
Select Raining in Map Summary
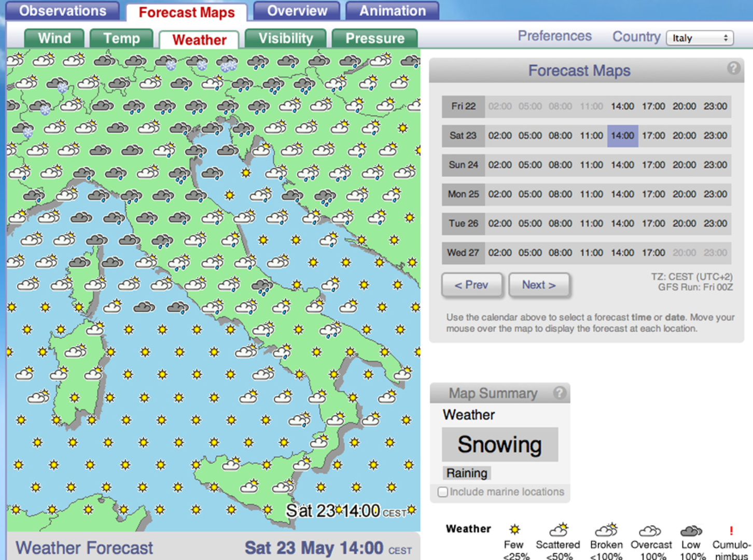click(x=467, y=473)
